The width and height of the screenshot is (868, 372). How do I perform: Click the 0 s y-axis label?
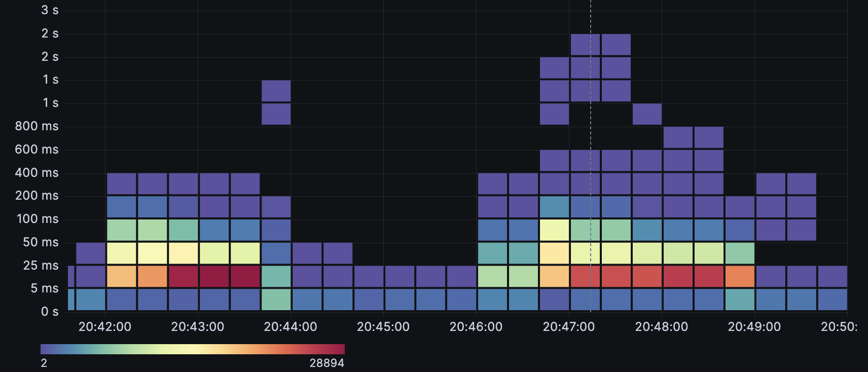coord(50,312)
